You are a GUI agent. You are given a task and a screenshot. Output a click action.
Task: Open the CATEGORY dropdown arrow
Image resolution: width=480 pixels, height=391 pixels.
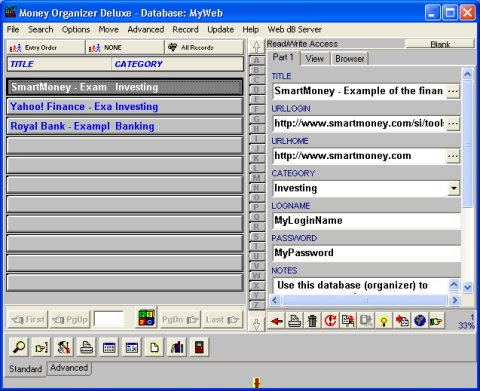[x=453, y=188]
